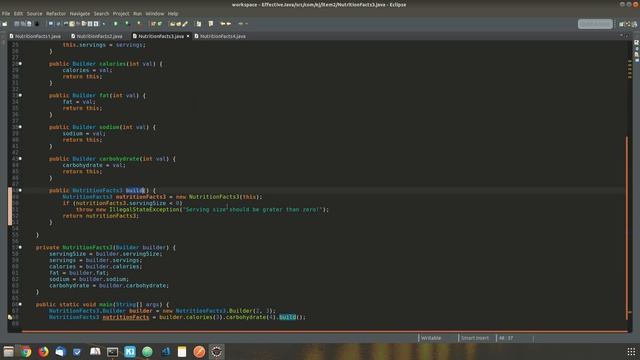Open the Terminal from the taskbar
This screenshot has height=360, width=640.
[x=112, y=351]
